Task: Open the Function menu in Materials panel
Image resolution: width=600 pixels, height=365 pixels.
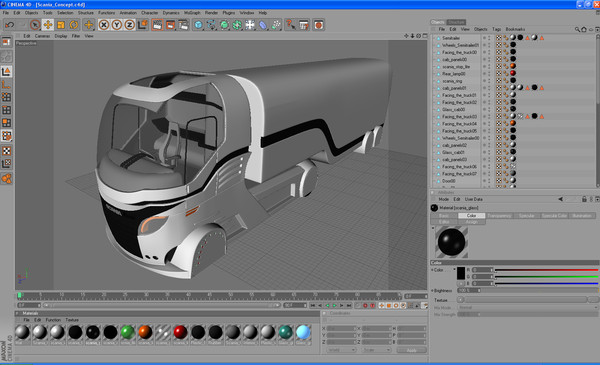Action: click(x=53, y=320)
